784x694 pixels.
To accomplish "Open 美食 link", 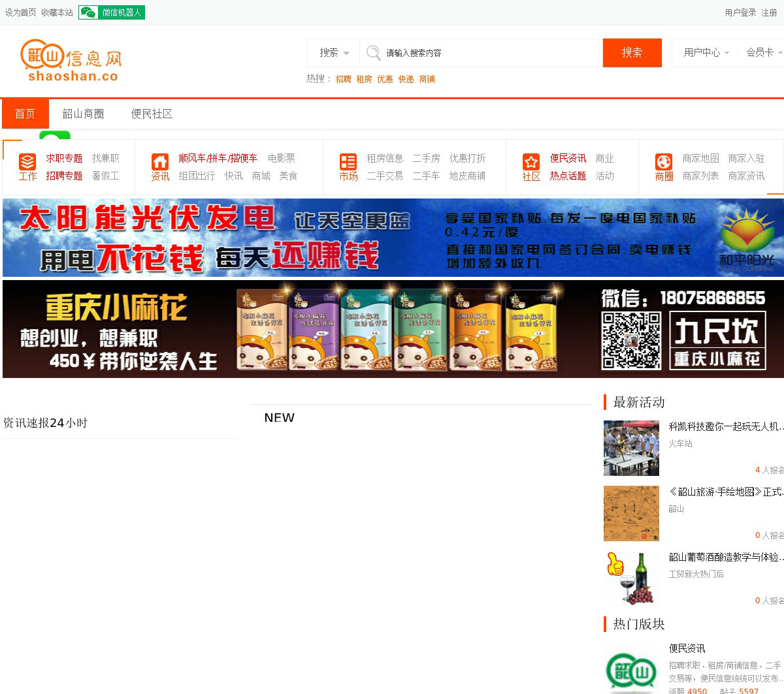I will pos(288,176).
